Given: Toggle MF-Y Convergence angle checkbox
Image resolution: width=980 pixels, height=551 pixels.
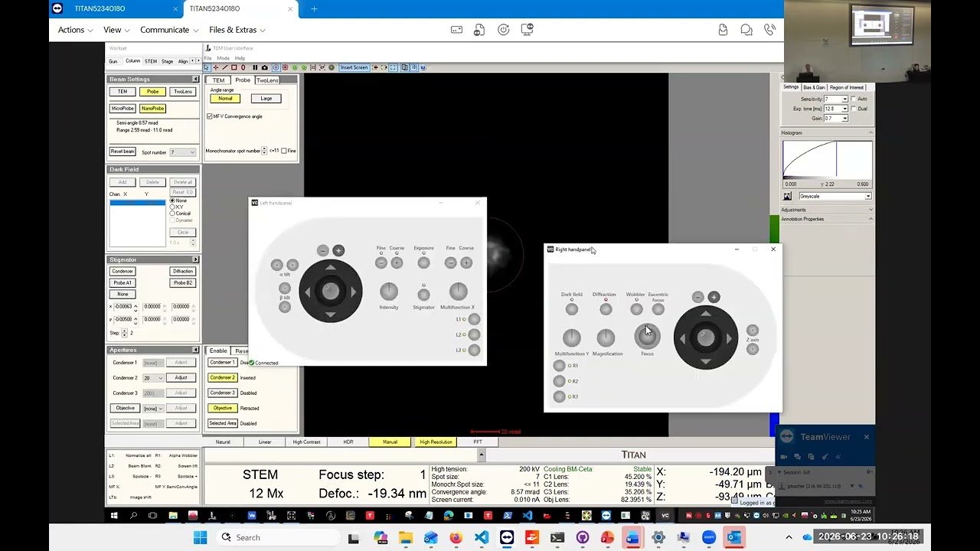Looking at the screenshot, I should (x=210, y=116).
